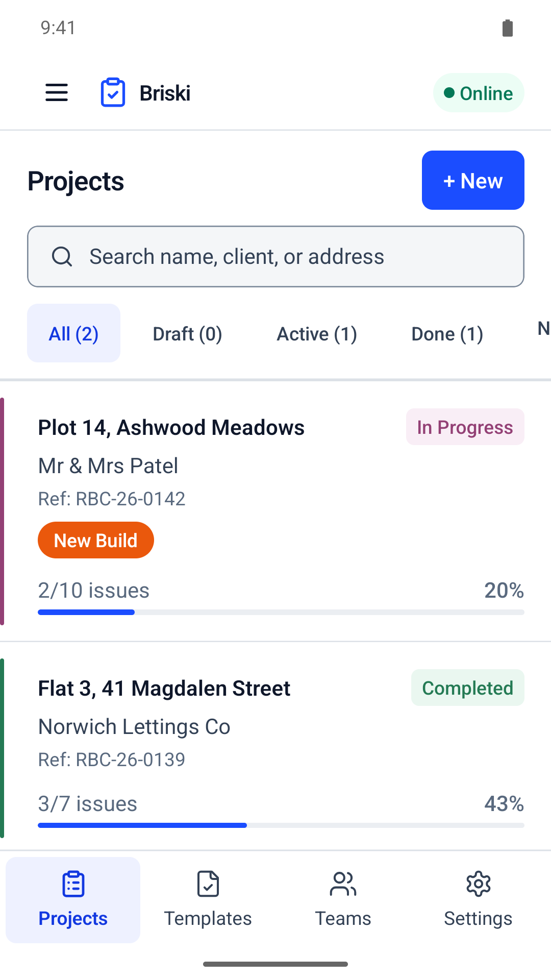The width and height of the screenshot is (551, 980).
Task: Select the Done (1) filter tab
Action: [447, 333]
